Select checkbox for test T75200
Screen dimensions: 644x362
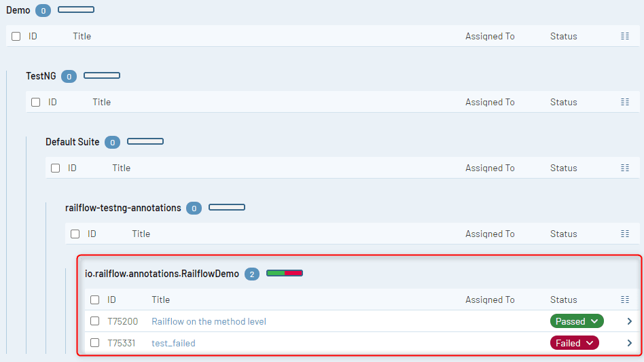(95, 321)
